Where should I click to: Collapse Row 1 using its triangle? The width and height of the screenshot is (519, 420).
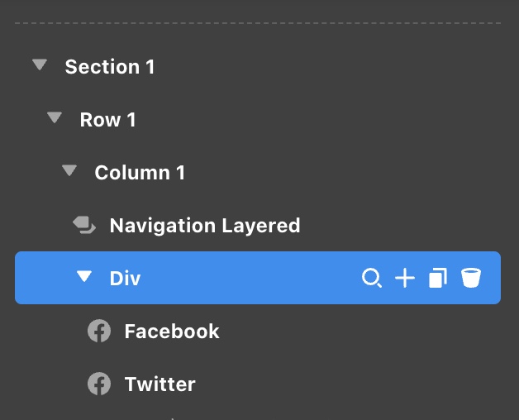click(55, 118)
